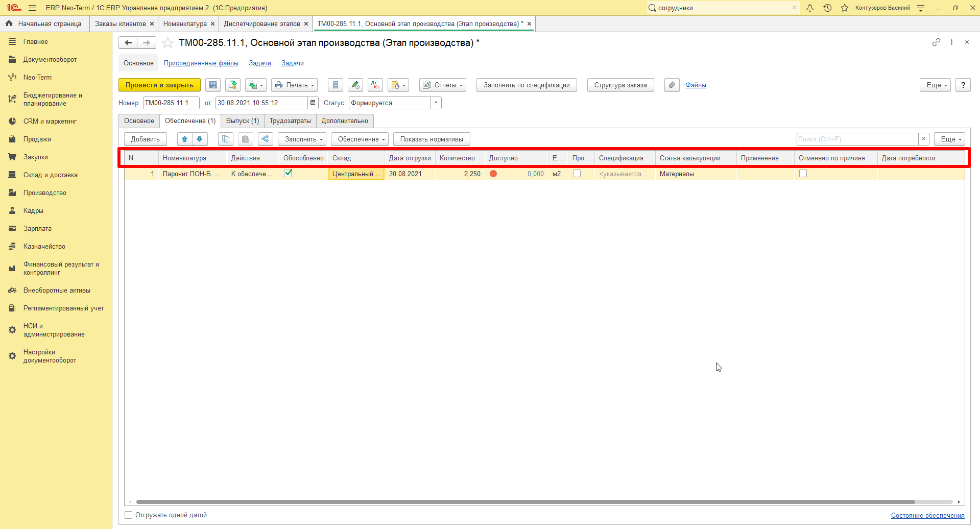This screenshot has height=529, width=980.
Task: Toggle the Про... checkbox in row 1
Action: point(577,174)
